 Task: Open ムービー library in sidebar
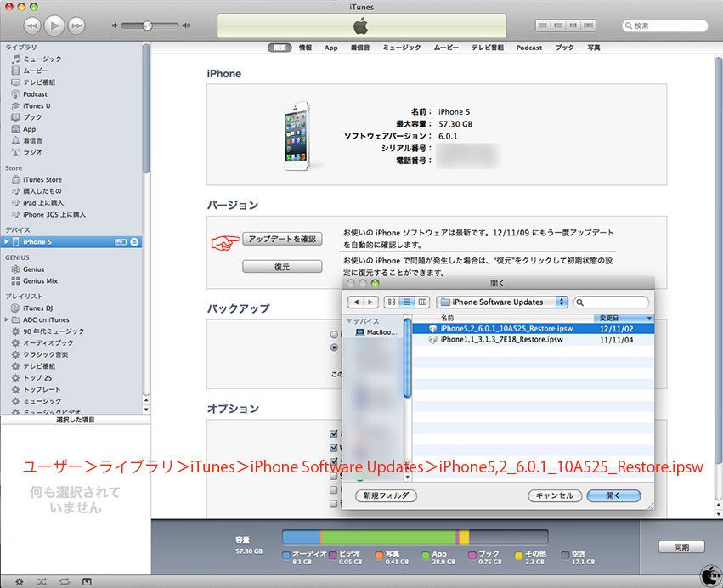(35, 70)
